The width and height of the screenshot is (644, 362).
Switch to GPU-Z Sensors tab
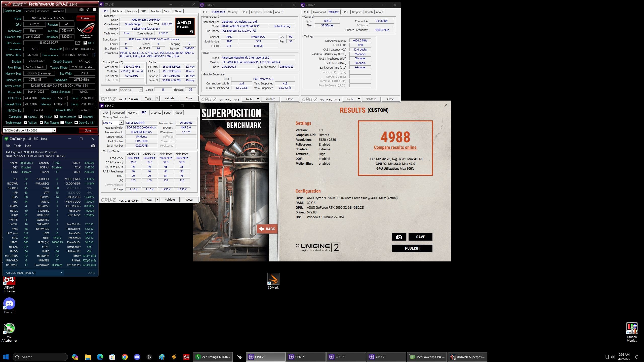tap(29, 11)
